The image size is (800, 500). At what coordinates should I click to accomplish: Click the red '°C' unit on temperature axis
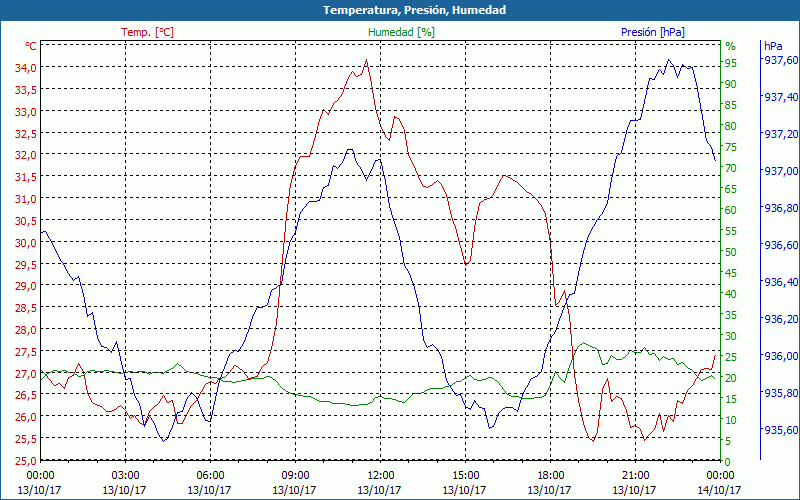coord(31,46)
